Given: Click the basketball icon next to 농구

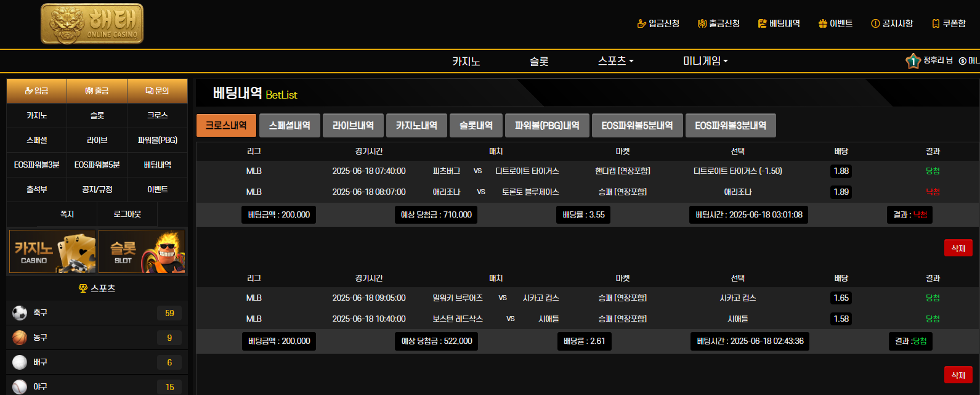Looking at the screenshot, I should click(x=20, y=338).
